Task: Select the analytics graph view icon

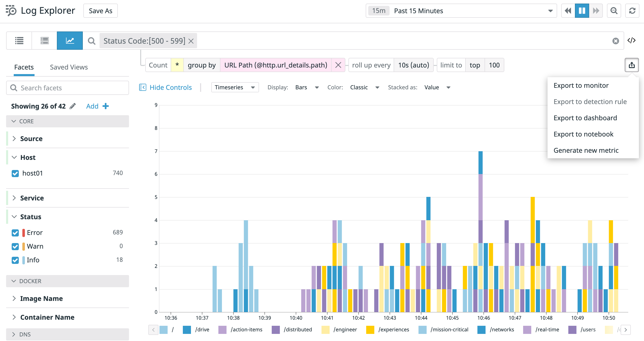Action: (x=70, y=41)
